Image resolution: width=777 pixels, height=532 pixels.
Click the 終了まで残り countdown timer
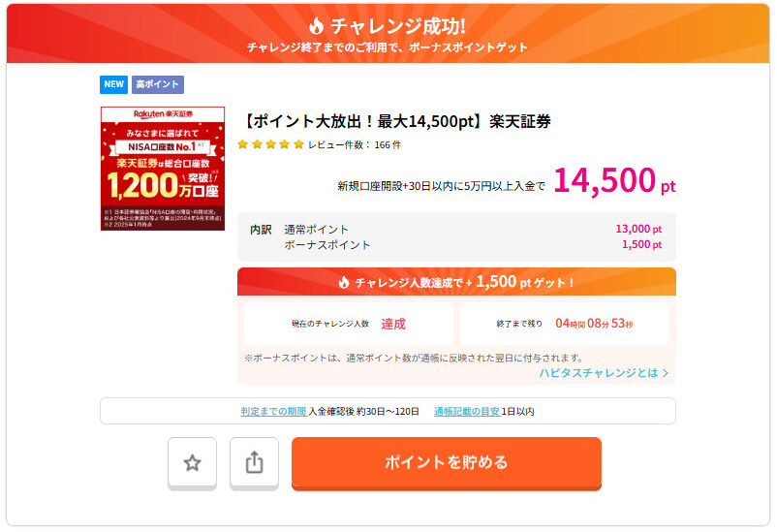tap(564, 324)
